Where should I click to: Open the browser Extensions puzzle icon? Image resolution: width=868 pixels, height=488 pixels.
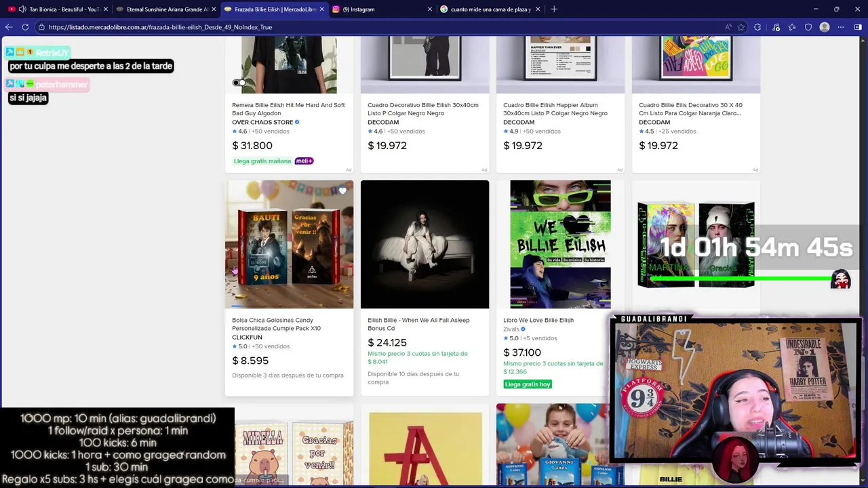(757, 27)
